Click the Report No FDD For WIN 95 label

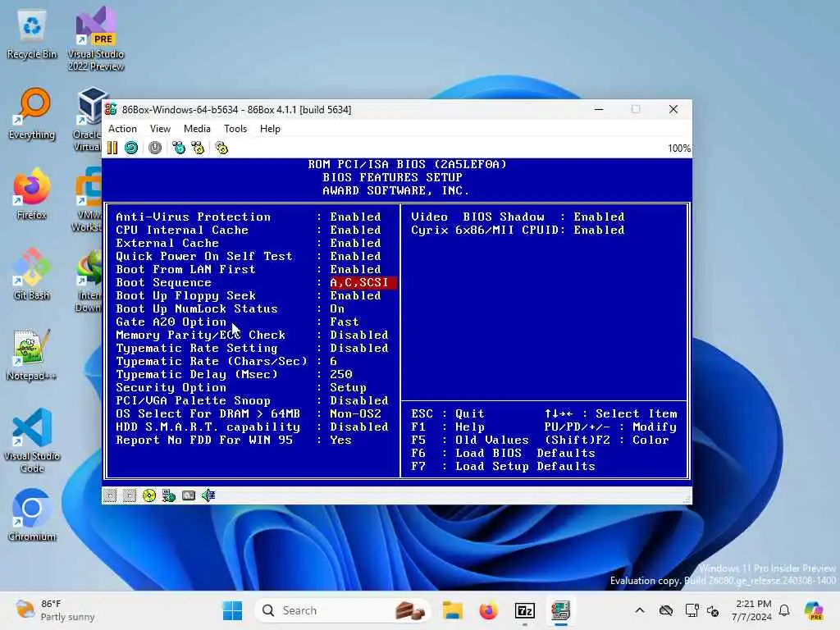coord(204,440)
